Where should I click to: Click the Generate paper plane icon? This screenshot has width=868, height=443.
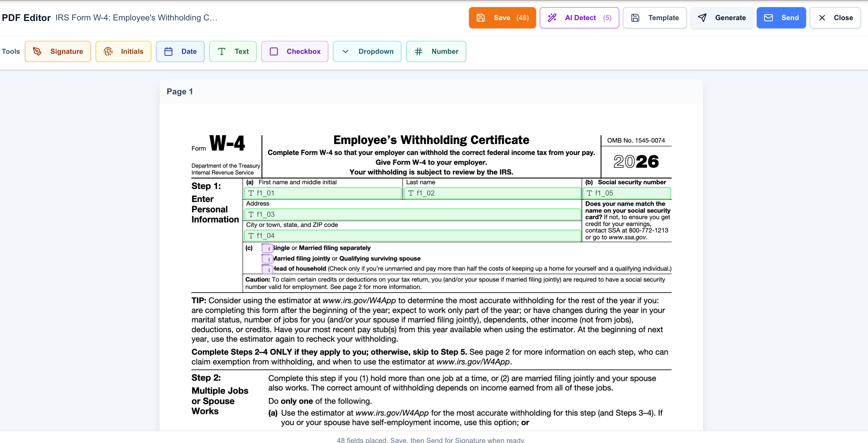(702, 18)
